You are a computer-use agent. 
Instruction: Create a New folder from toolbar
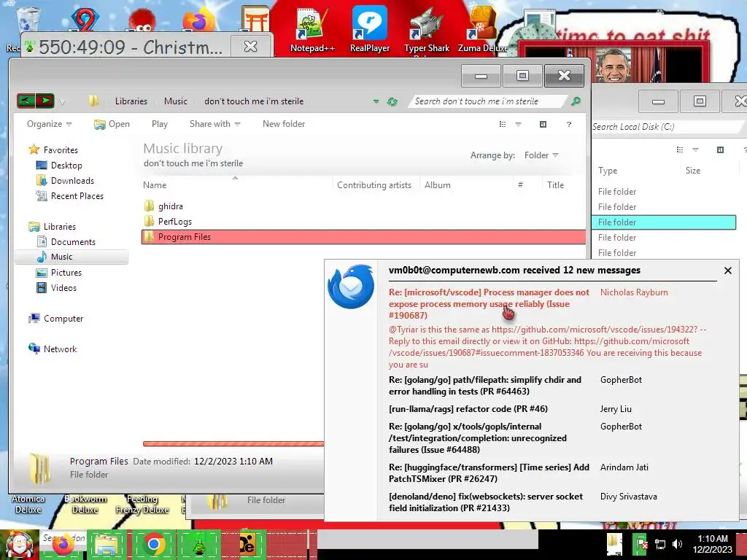(x=284, y=124)
